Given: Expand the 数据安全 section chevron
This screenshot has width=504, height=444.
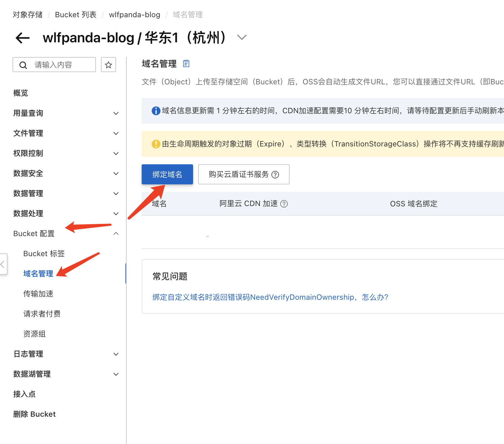Looking at the screenshot, I should click(116, 173).
